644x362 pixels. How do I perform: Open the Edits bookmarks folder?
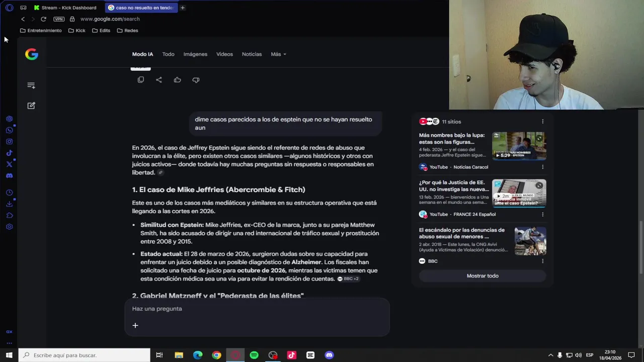click(101, 31)
